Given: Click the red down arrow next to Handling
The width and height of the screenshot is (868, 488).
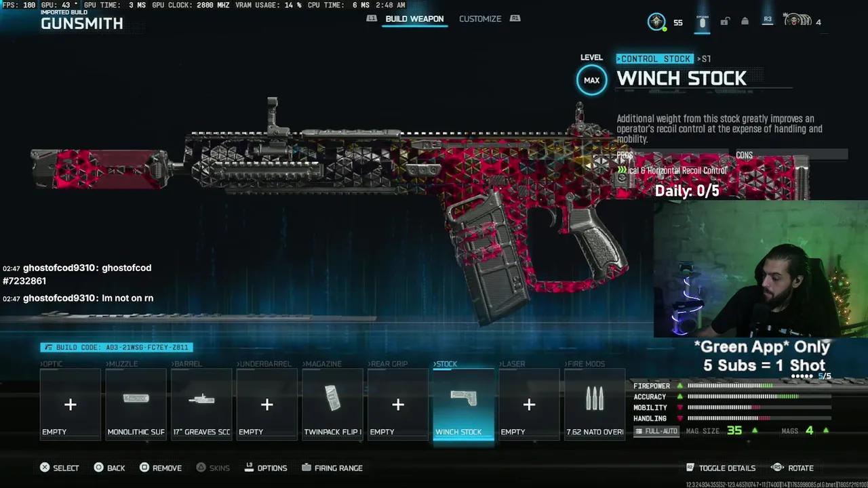Looking at the screenshot, I should 679,418.
